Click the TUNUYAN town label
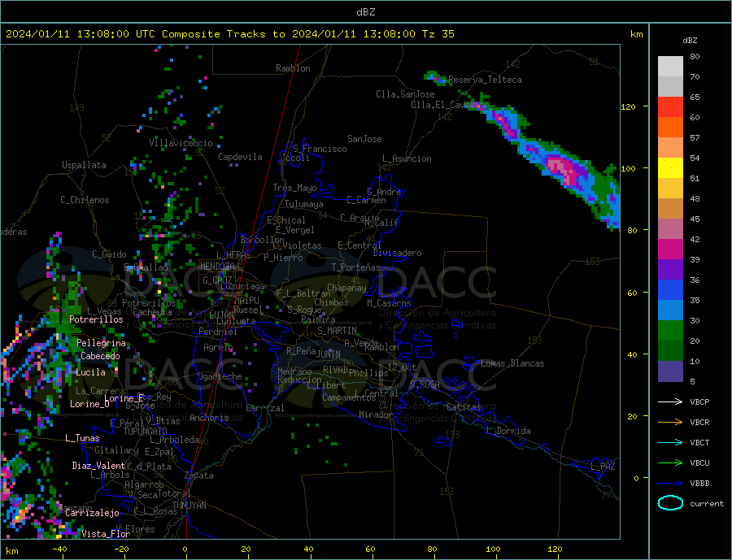732x560 pixels. 189,506
